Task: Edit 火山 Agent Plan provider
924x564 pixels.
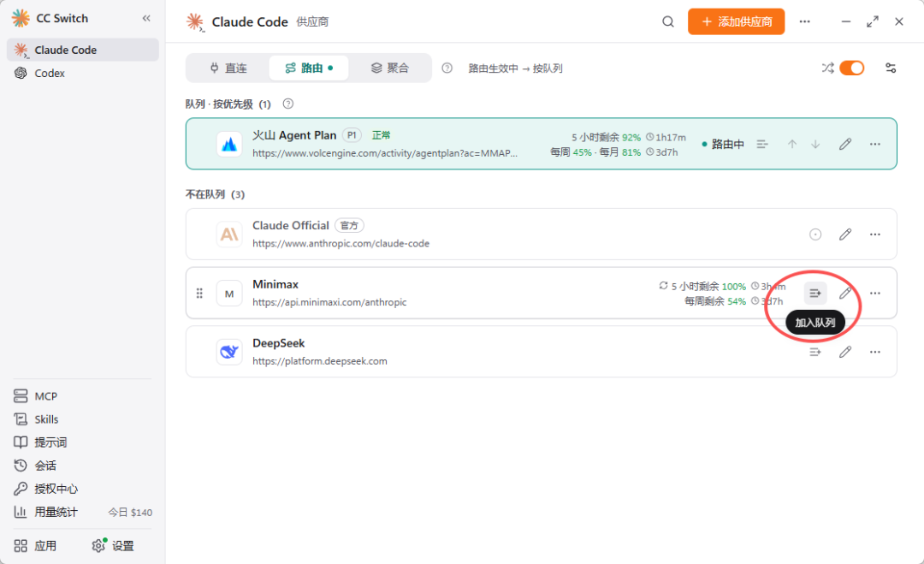Action: tap(845, 144)
